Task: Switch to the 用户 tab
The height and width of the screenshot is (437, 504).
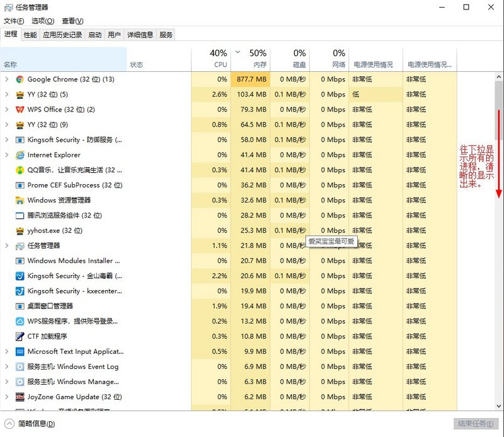Action: point(114,35)
